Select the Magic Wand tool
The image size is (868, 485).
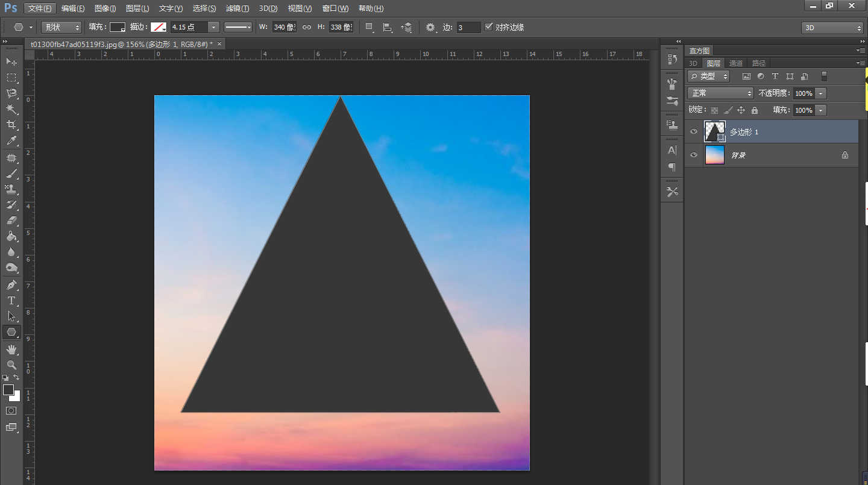11,109
